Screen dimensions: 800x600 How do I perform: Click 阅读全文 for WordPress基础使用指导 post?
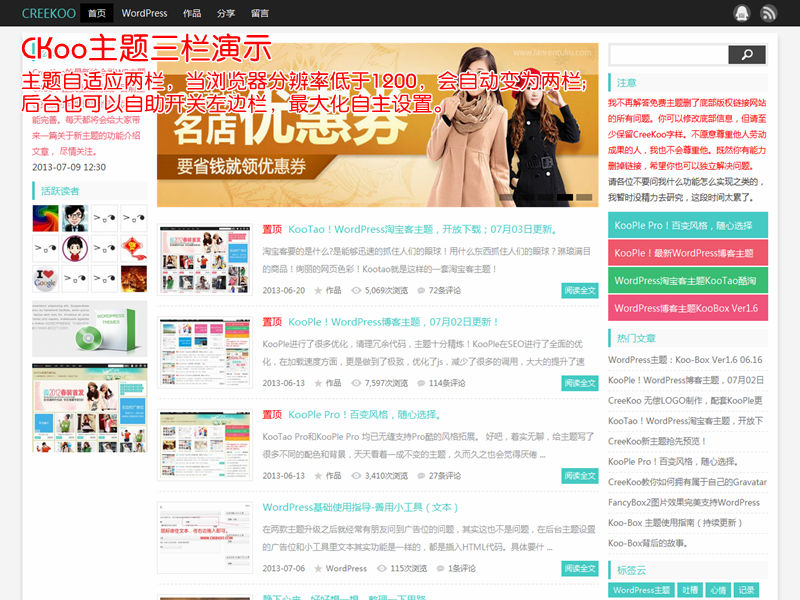pos(580,568)
